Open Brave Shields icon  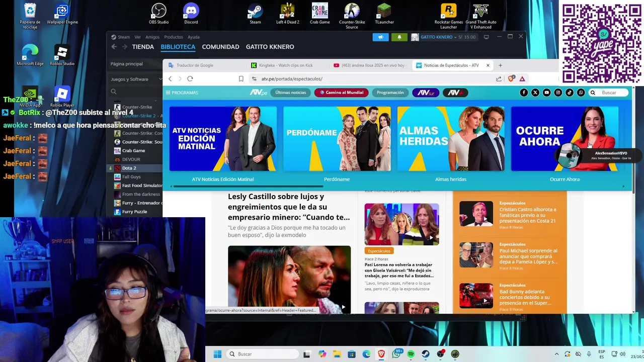[511, 78]
